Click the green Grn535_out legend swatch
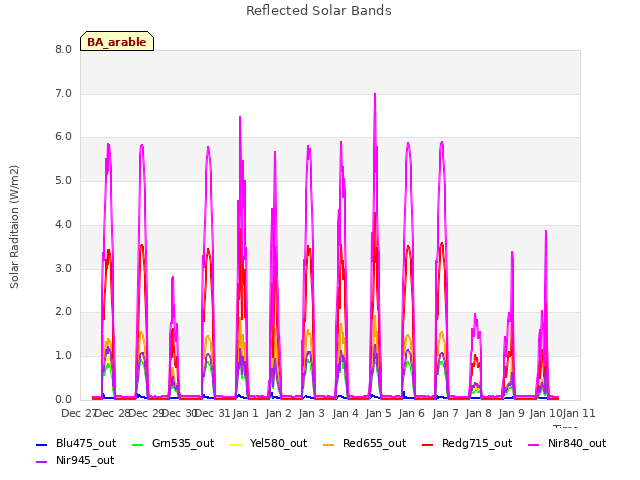 pos(138,444)
